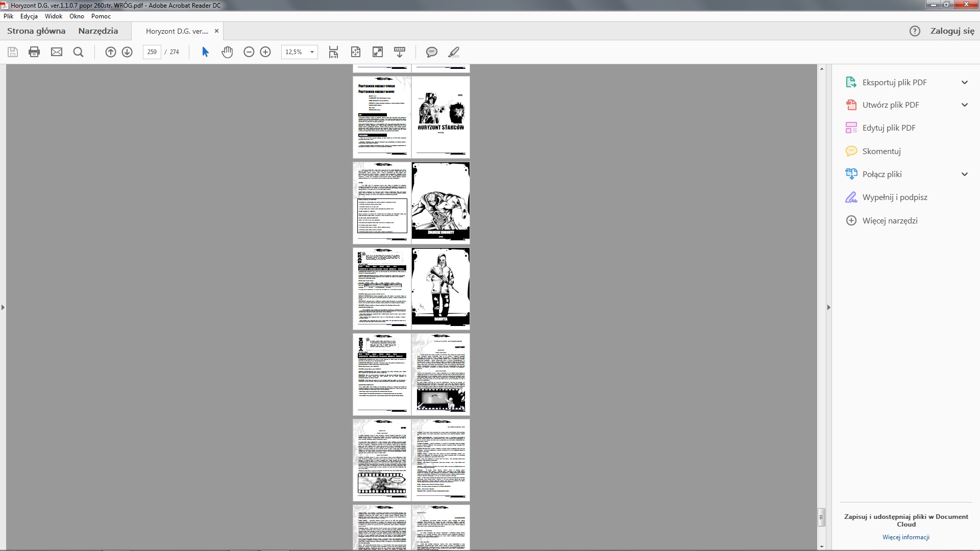Click the Zoom in plus icon
The width and height of the screenshot is (980, 551).
[x=265, y=52]
